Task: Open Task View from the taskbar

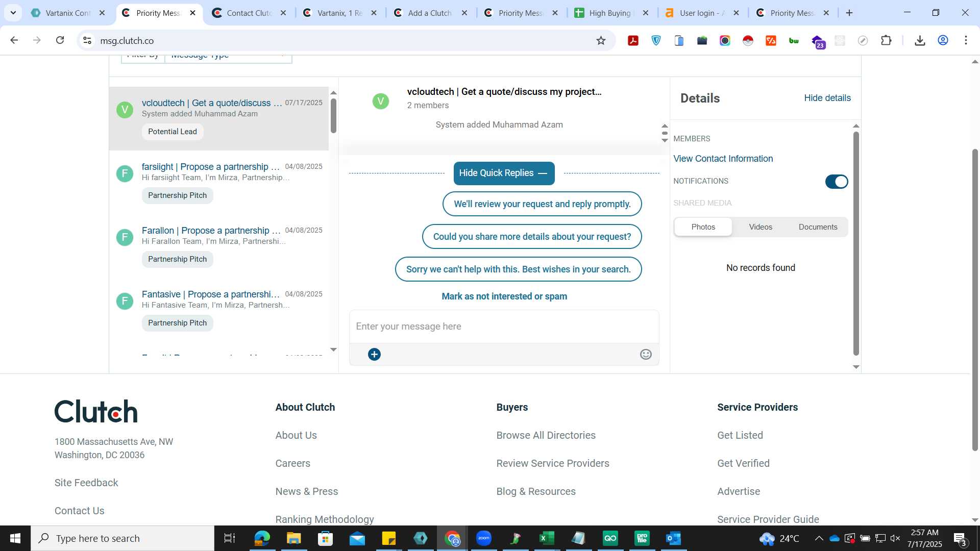Action: tap(230, 538)
